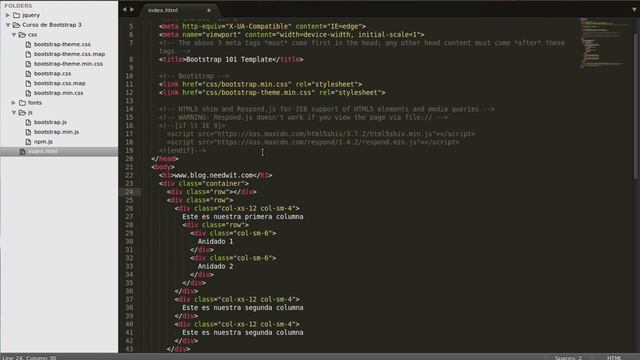Open bootstrap.css.map file
The width and height of the screenshot is (640, 360).
[60, 83]
